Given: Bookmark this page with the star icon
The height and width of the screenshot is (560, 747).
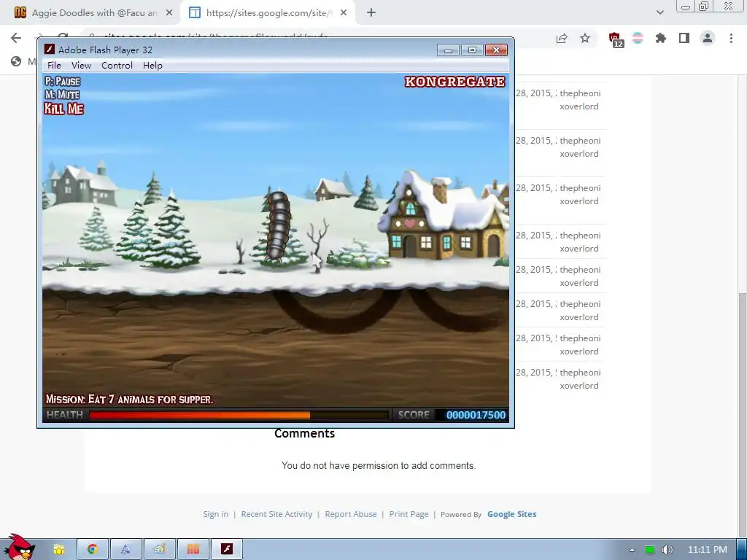Looking at the screenshot, I should pyautogui.click(x=585, y=38).
